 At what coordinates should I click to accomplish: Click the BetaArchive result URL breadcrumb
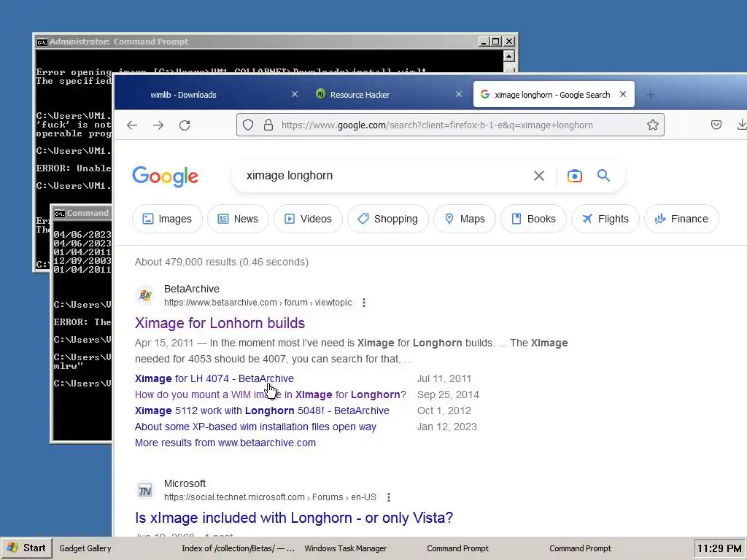point(258,303)
